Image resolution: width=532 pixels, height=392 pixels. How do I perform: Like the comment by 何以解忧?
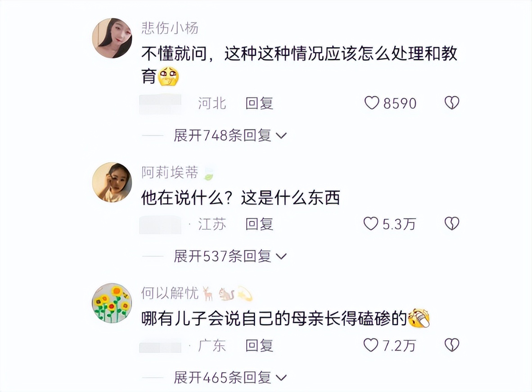[370, 345]
